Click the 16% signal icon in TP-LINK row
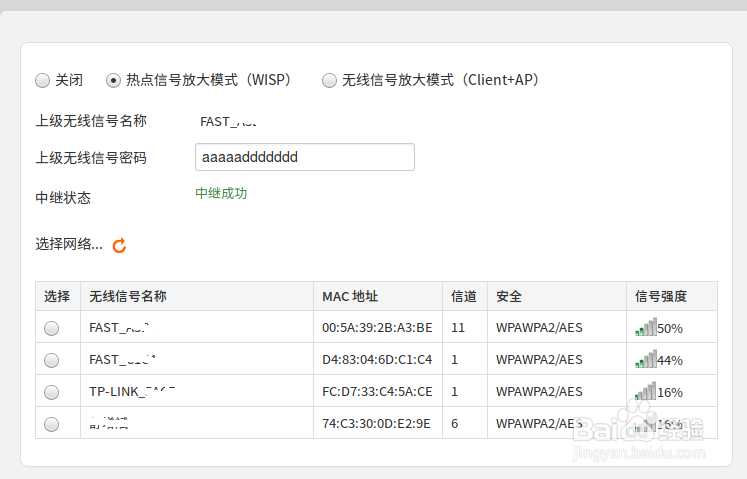Viewport: 747px width, 479px height. click(646, 391)
